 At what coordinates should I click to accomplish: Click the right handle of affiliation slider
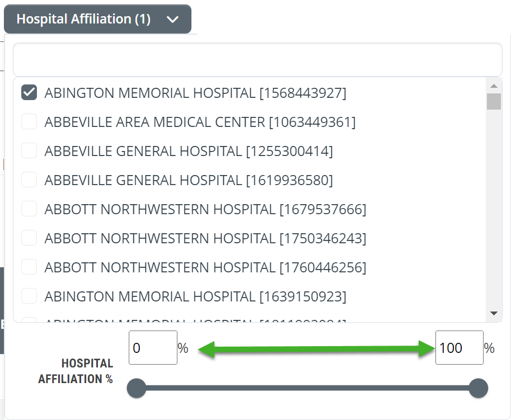(x=478, y=388)
